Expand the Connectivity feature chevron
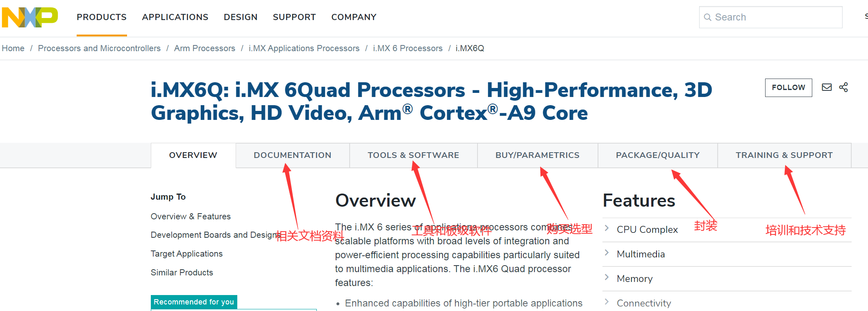Viewport: 868px width, 311px height. pyautogui.click(x=607, y=302)
